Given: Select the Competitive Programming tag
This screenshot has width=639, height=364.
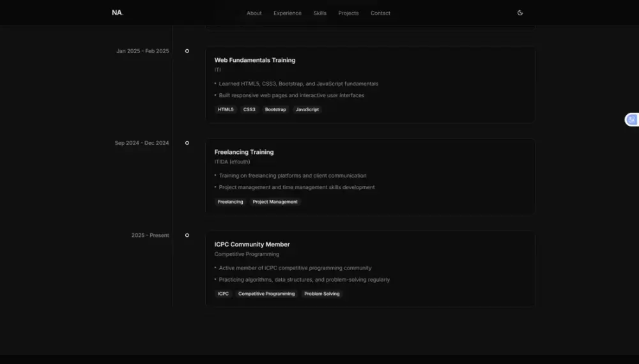Looking at the screenshot, I should pos(266,294).
